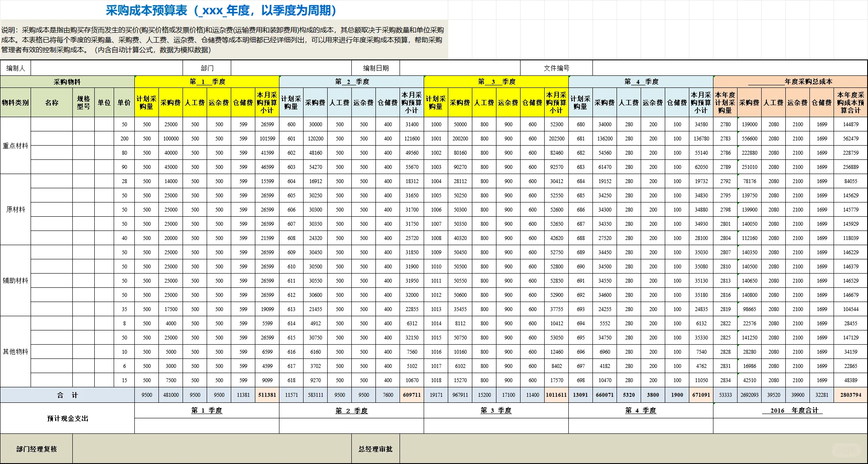The width and height of the screenshot is (868, 464).
Task: Click the empty field beside 编制人
Action: [107, 68]
